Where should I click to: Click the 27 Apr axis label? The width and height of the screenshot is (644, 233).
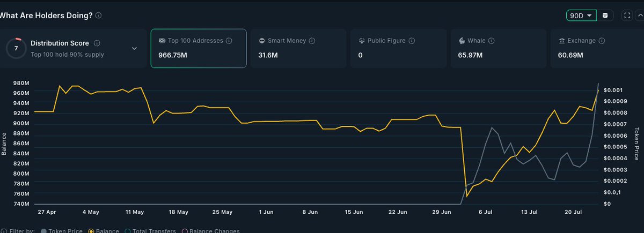pos(47,212)
